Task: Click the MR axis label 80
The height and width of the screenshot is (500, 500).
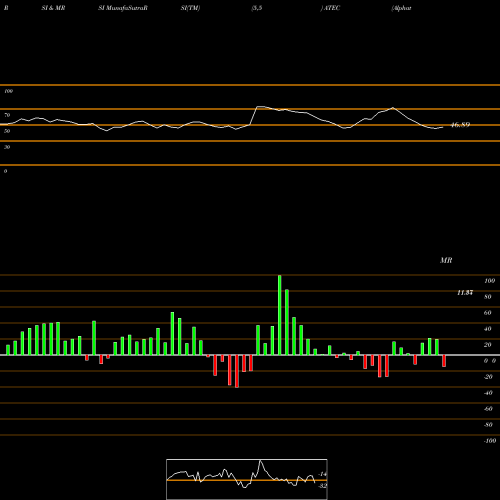Action: point(488,297)
